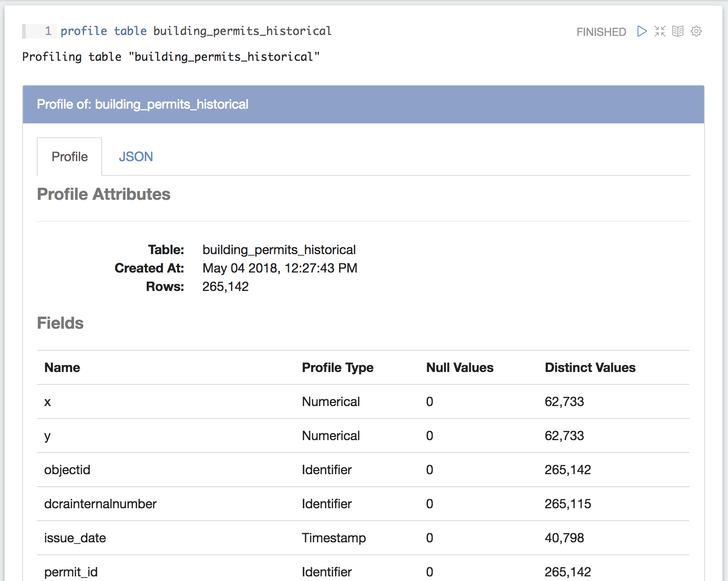This screenshot has width=728, height=581.
Task: Click the 'Fields' heading
Action: pyautogui.click(x=60, y=323)
